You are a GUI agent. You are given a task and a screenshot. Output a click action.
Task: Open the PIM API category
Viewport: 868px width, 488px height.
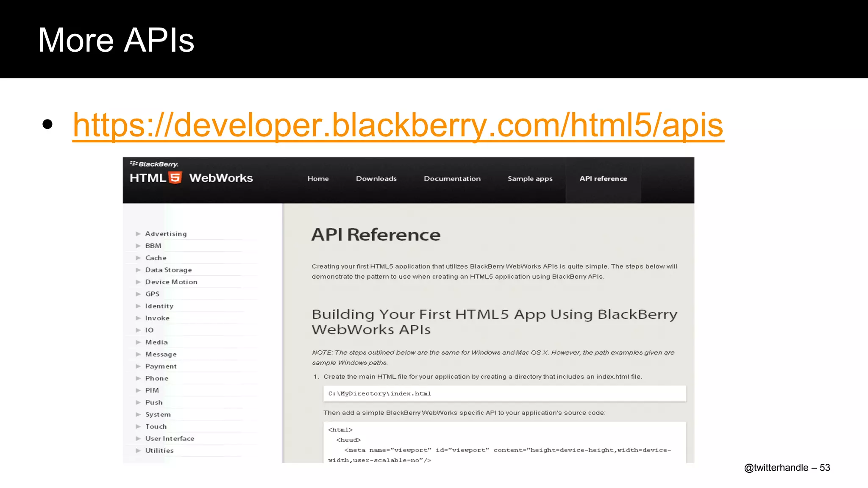coord(152,391)
